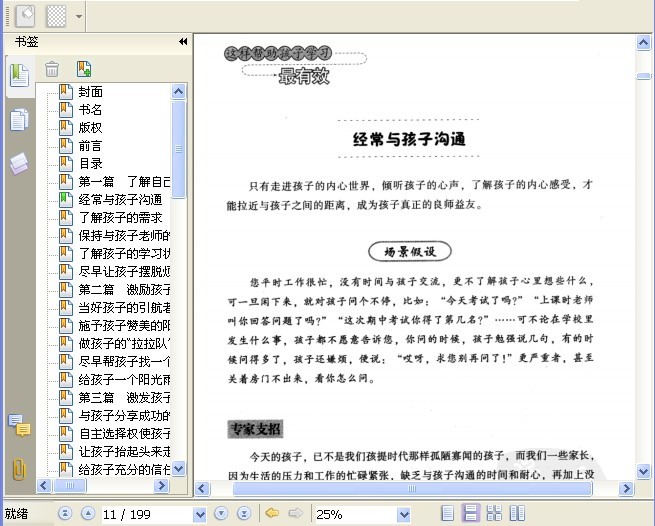
Task: Open the 自主选择权使孩子 bookmark
Action: 124,434
